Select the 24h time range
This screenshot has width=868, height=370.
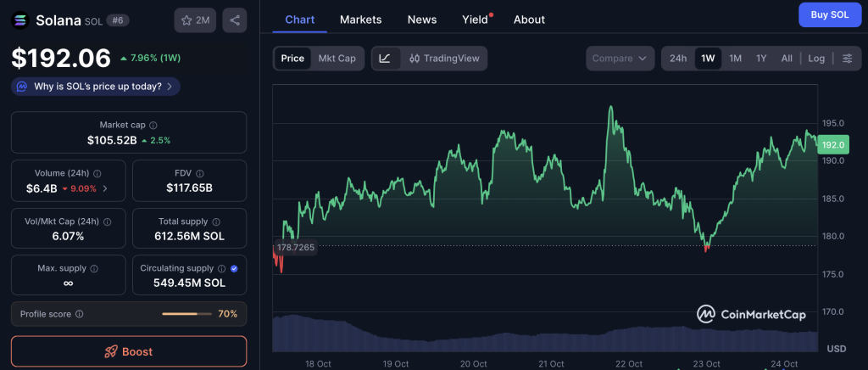click(x=678, y=59)
